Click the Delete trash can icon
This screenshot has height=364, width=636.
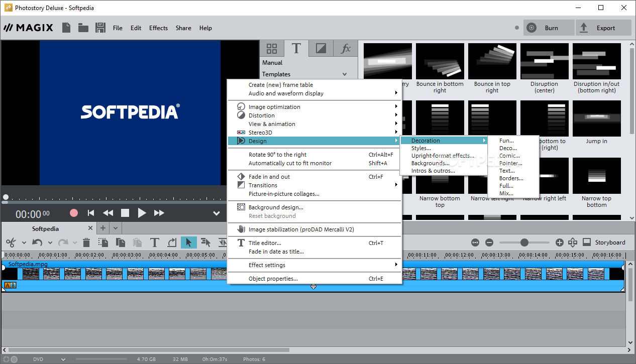coord(86,242)
